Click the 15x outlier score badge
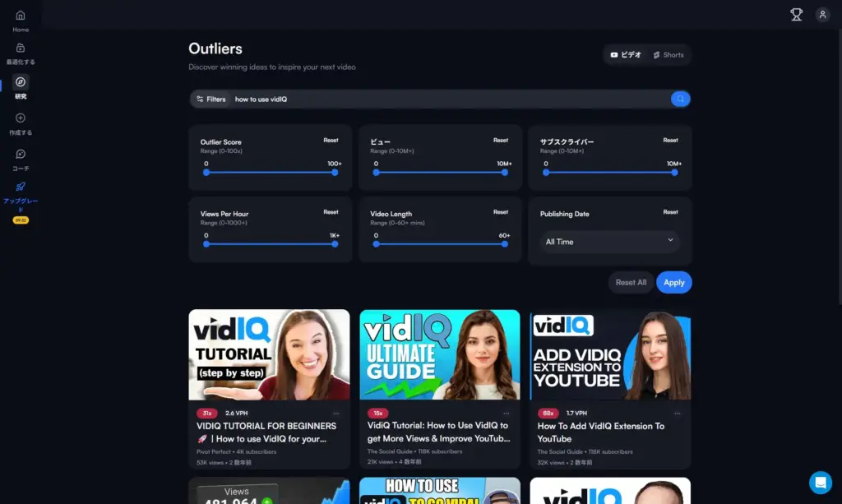The image size is (842, 504). 378,414
